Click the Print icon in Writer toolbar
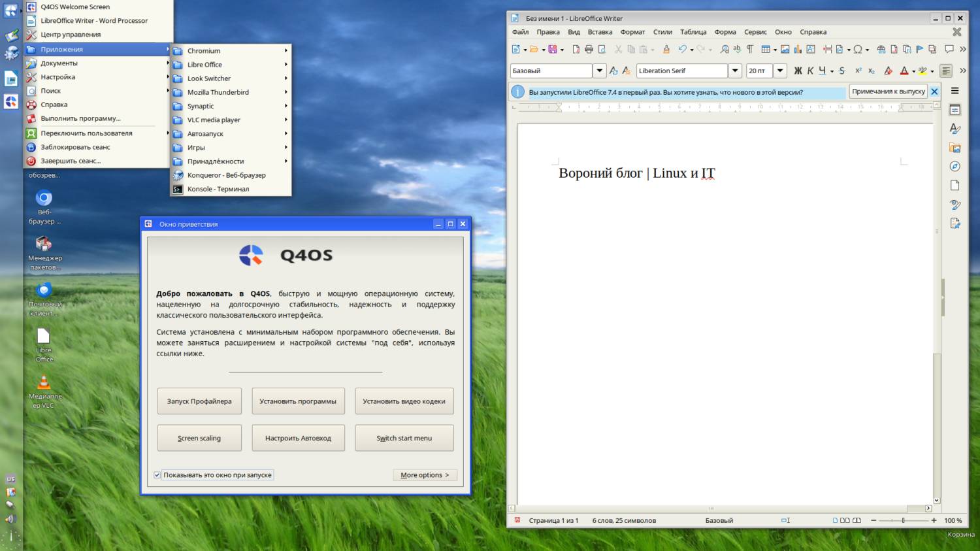 (x=589, y=49)
